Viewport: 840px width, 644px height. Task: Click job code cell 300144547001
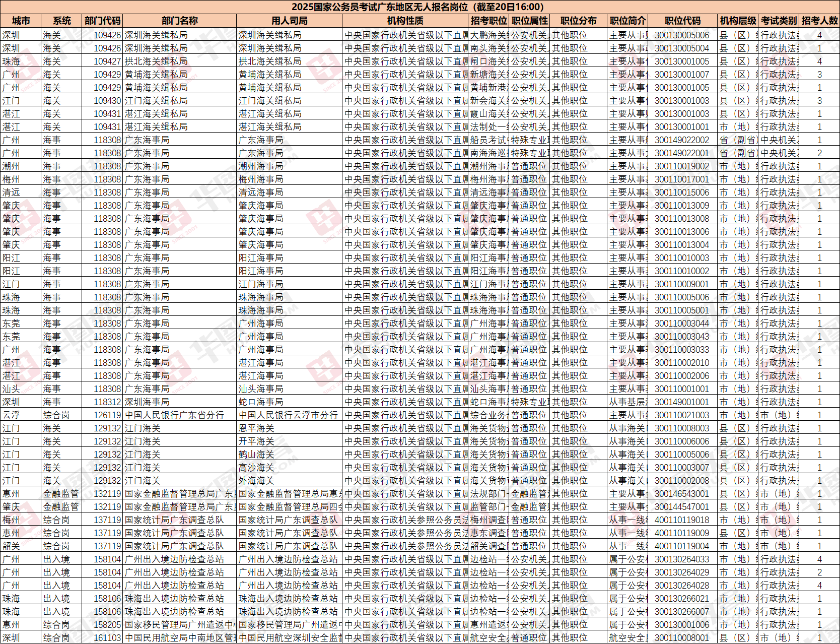click(682, 507)
